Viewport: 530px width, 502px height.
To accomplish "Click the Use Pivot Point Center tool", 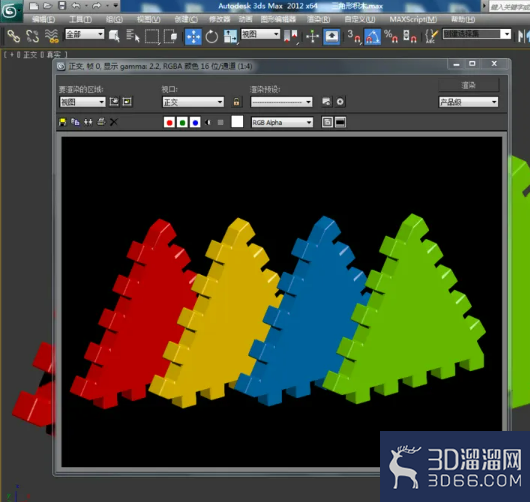I will click(291, 36).
